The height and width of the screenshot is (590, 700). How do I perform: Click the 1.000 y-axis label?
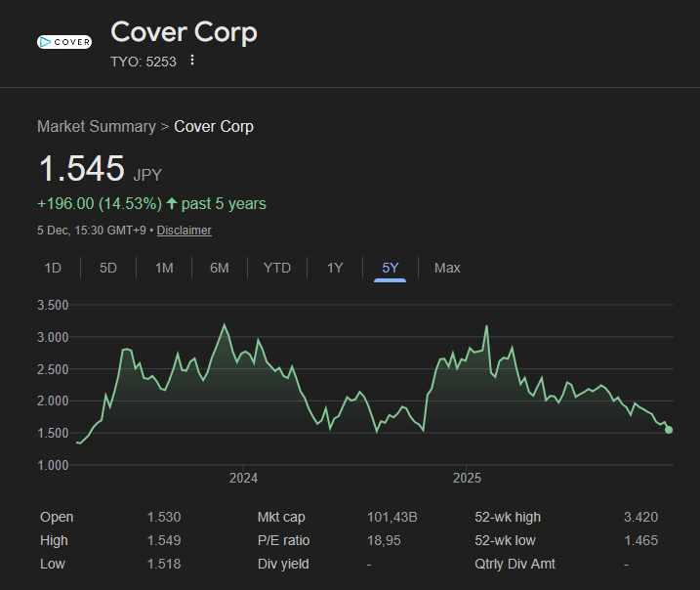coord(53,465)
